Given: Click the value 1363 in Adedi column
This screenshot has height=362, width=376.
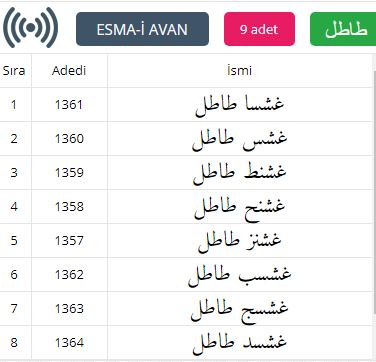Looking at the screenshot, I should point(69,309).
